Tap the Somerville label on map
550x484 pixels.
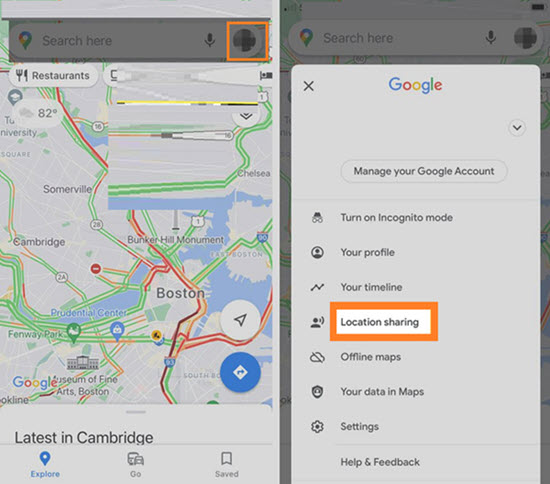click(67, 189)
